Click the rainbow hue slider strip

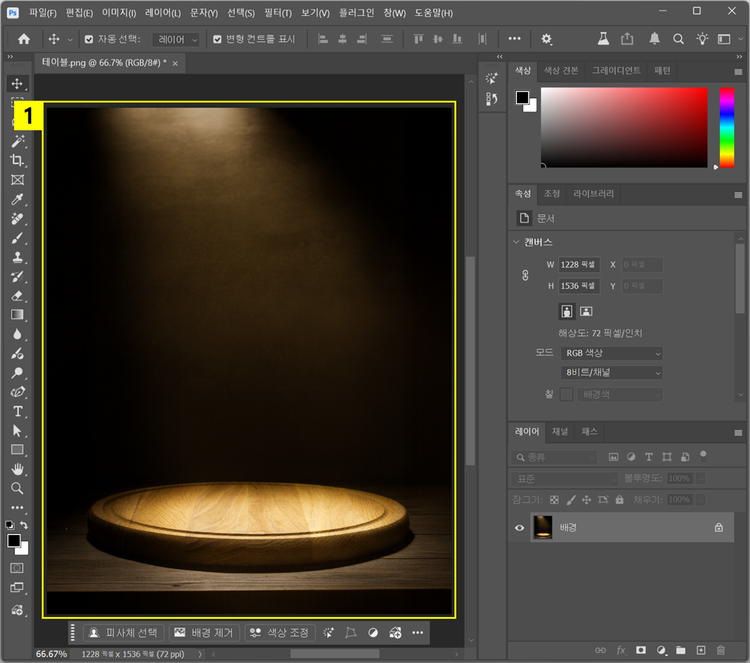(x=726, y=126)
